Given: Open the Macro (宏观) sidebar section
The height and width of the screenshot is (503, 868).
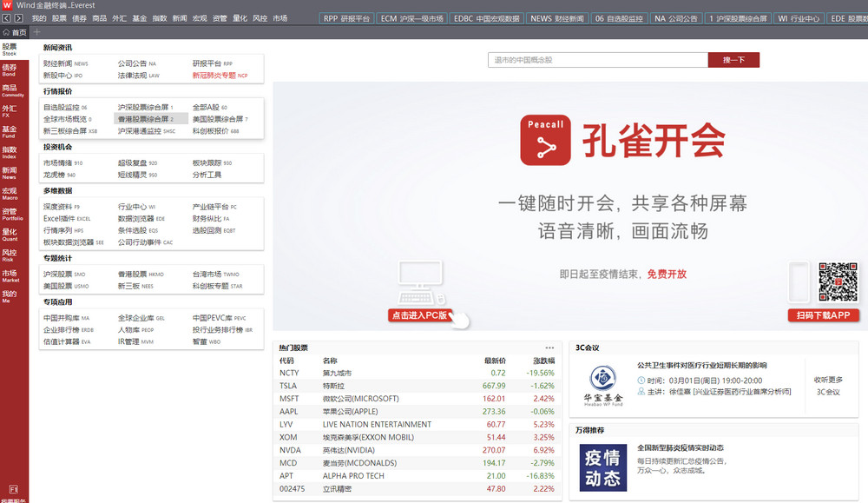Looking at the screenshot, I should point(10,194).
